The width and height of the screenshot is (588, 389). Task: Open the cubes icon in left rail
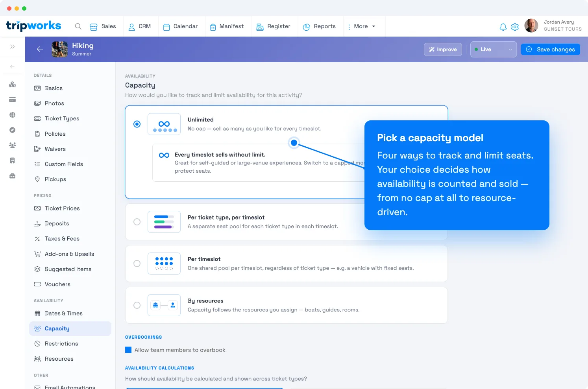[13, 85]
